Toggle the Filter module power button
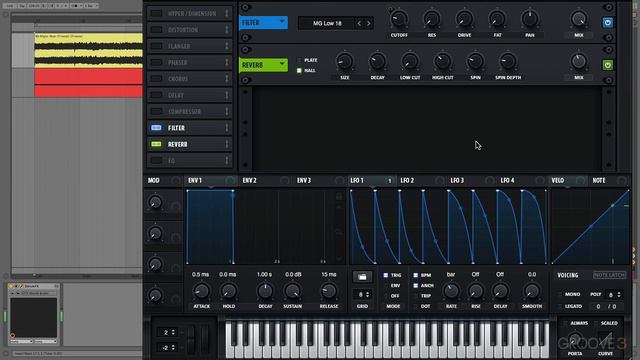The height and width of the screenshot is (360, 640). (x=607, y=23)
